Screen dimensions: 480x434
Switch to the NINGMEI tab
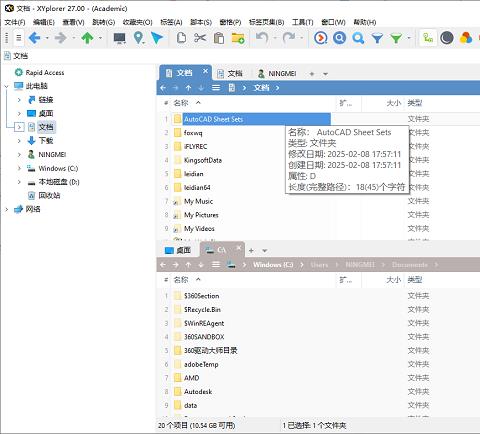[277, 73]
